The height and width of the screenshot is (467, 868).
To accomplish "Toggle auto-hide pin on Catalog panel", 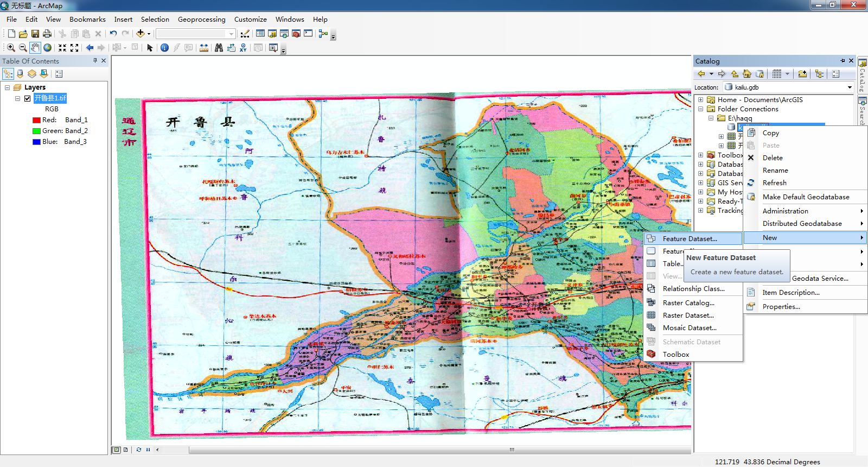I will pos(843,61).
